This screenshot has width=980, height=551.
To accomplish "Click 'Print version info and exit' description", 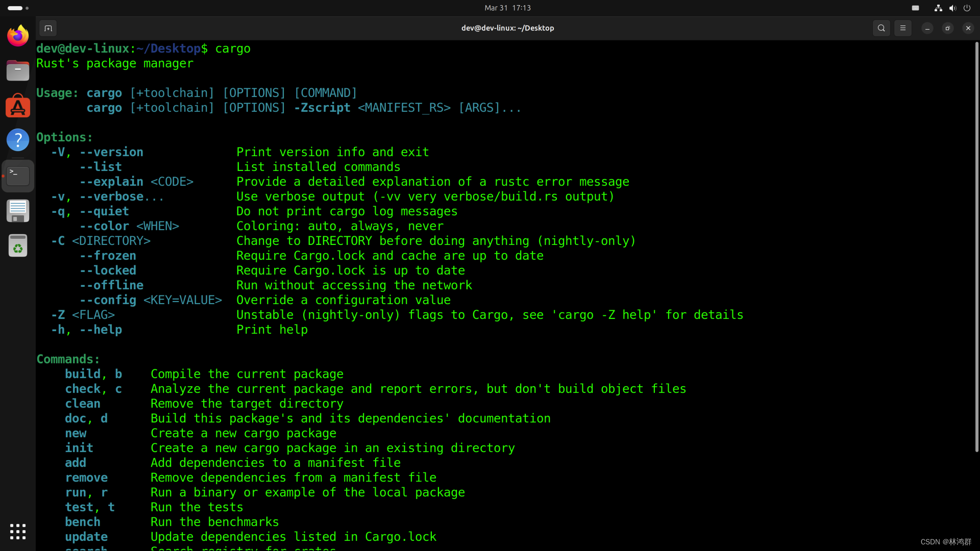I will point(333,152).
